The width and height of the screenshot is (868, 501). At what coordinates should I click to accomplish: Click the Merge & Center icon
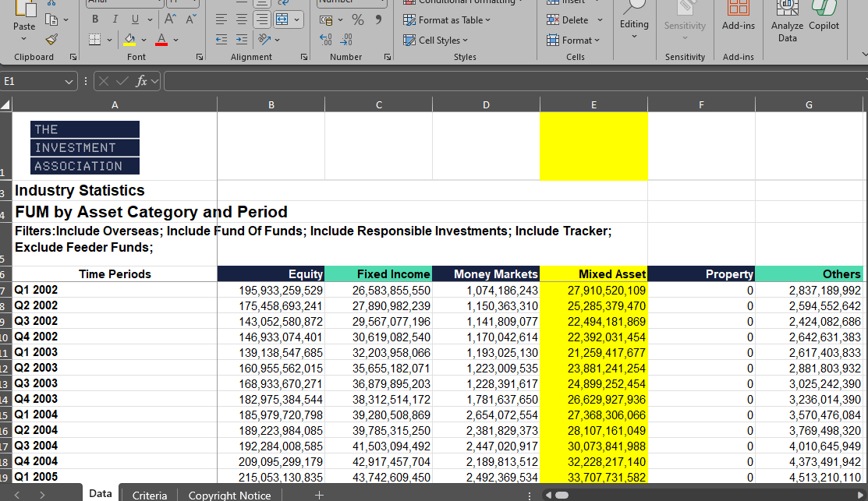click(x=282, y=19)
